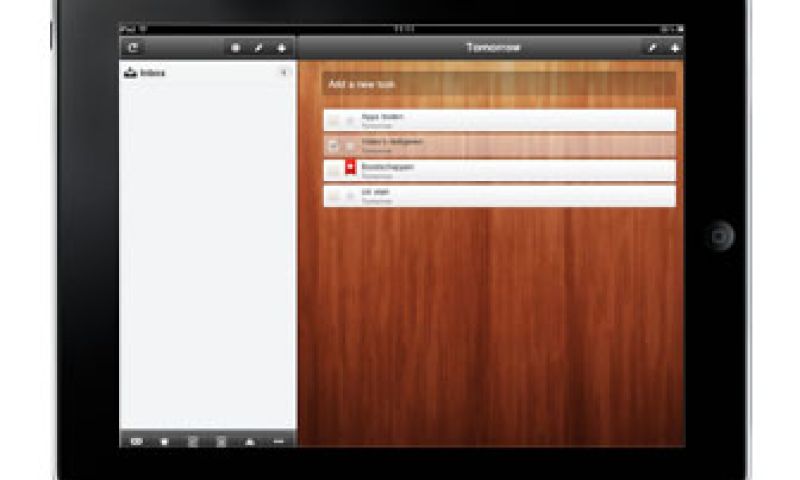This screenshot has width=800, height=480.
Task: Tap the sync refresh icon in the sidebar header
Action: 133,47
